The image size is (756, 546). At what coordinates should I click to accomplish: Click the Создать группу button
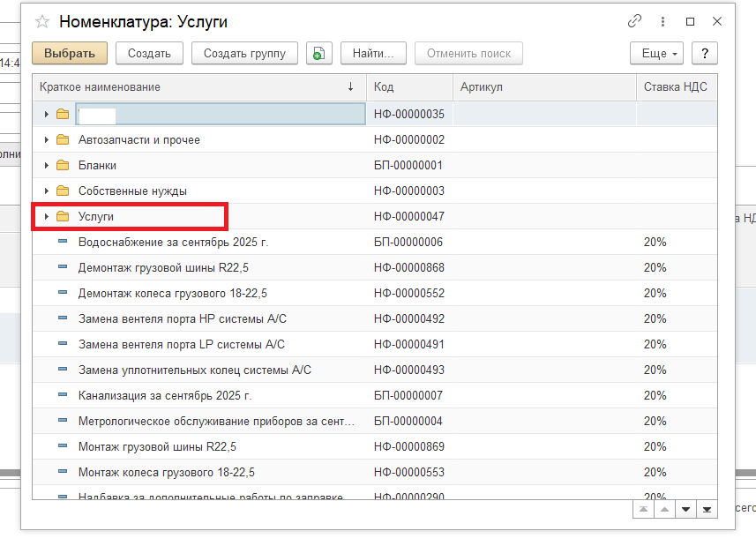coord(244,54)
